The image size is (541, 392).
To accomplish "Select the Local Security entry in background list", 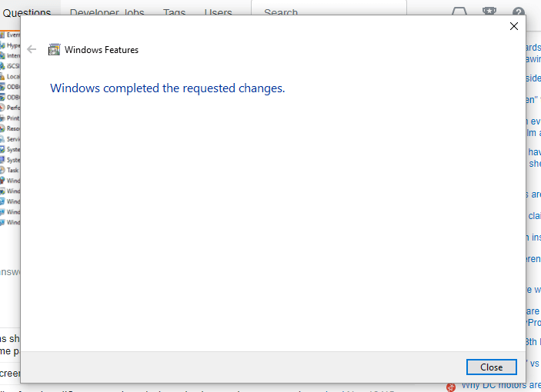I will 10,76.
